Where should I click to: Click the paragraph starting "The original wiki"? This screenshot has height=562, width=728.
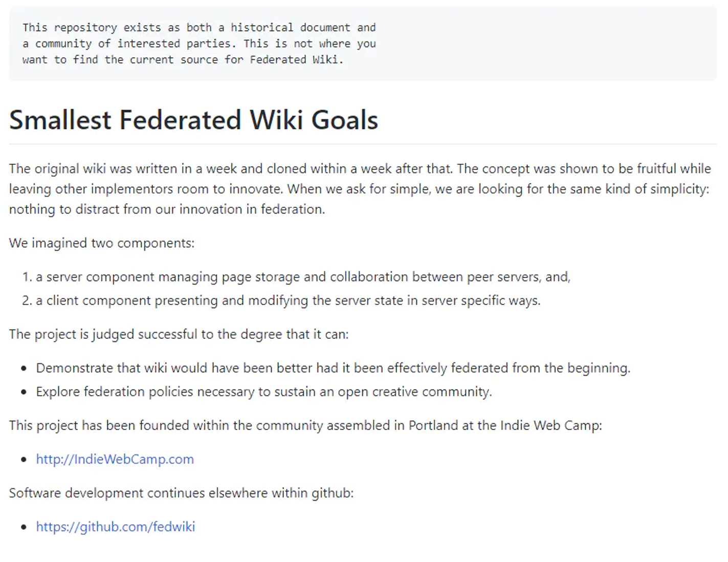359,189
